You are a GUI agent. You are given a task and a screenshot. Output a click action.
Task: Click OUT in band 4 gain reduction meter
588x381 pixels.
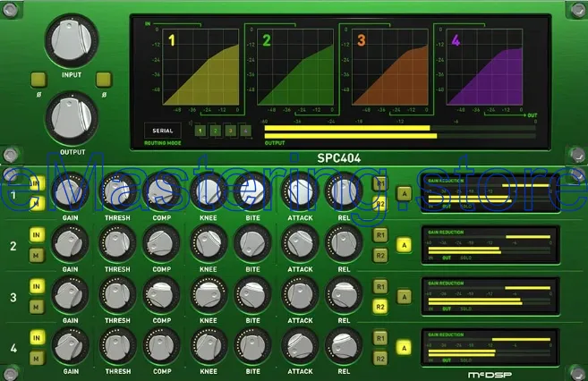point(447,360)
